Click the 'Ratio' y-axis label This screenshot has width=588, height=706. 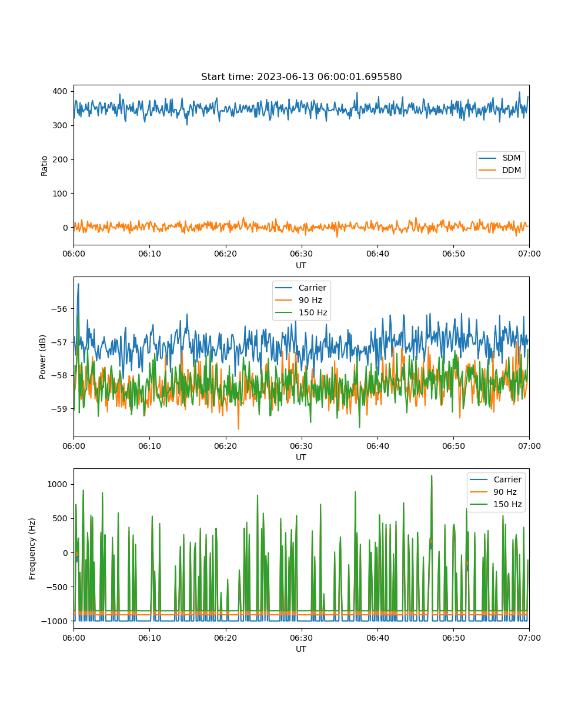(45, 165)
